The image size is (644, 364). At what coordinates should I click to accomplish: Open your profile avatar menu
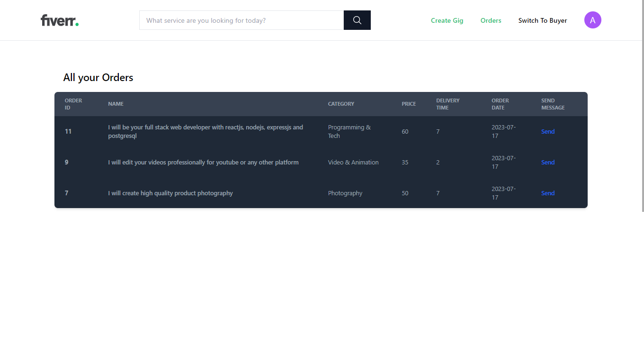(x=593, y=20)
